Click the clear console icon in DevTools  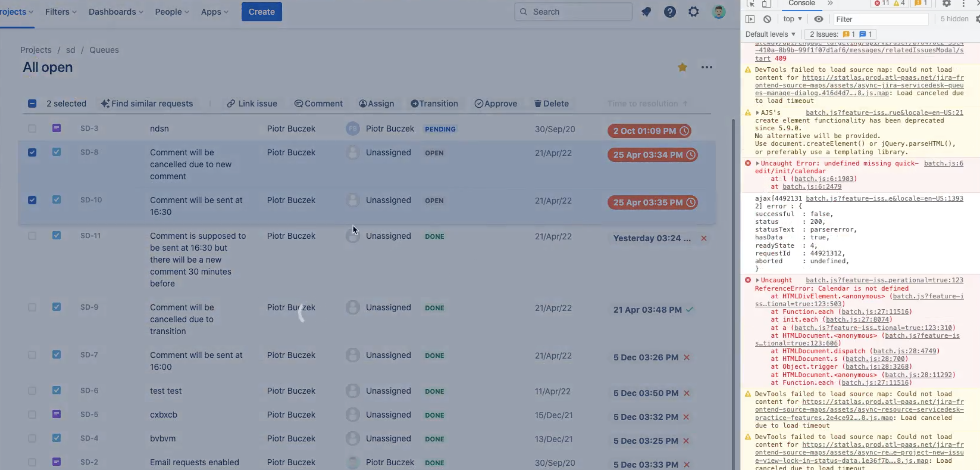pos(767,19)
